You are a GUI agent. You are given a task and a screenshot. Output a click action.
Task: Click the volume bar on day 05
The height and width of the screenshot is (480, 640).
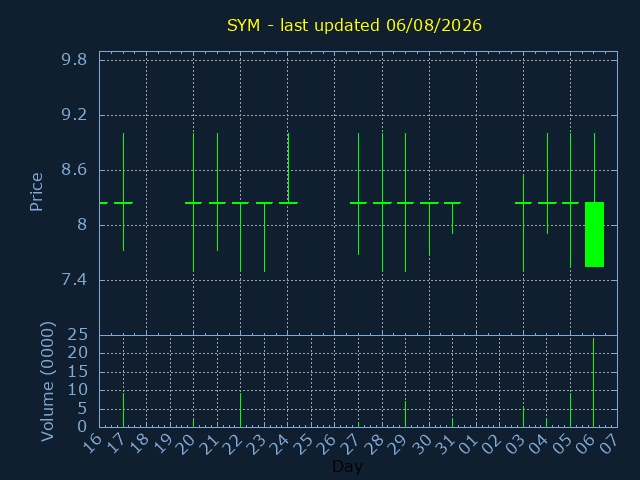tap(570, 410)
